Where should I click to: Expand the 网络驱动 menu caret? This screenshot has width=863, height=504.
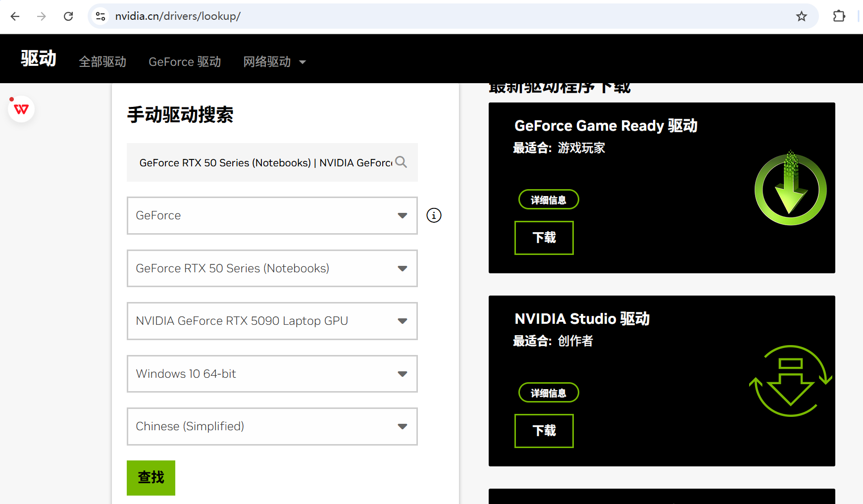pos(303,62)
